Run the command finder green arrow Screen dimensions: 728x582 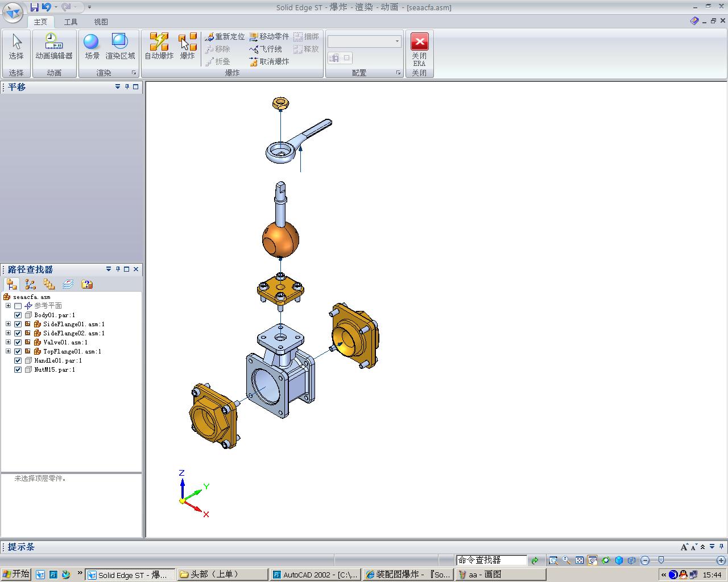[535, 560]
